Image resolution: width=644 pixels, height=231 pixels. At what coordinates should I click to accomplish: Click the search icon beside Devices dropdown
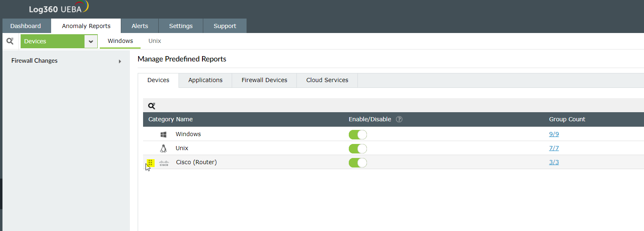click(x=10, y=41)
